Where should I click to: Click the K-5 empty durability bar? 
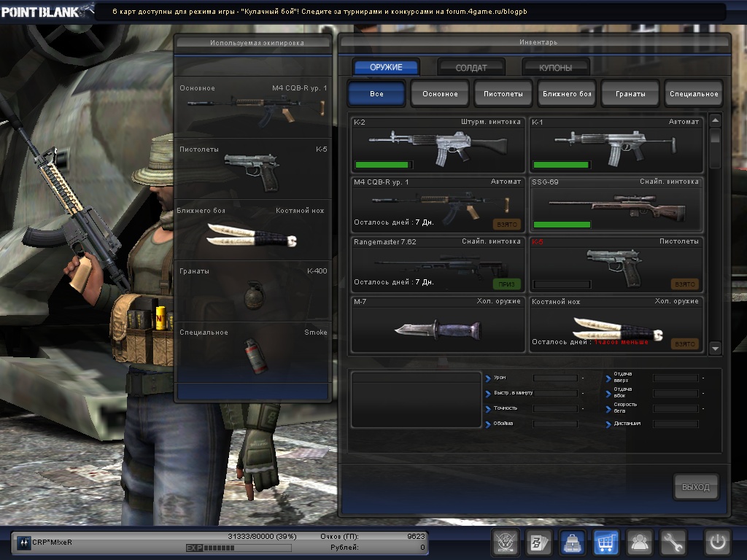pyautogui.click(x=562, y=284)
